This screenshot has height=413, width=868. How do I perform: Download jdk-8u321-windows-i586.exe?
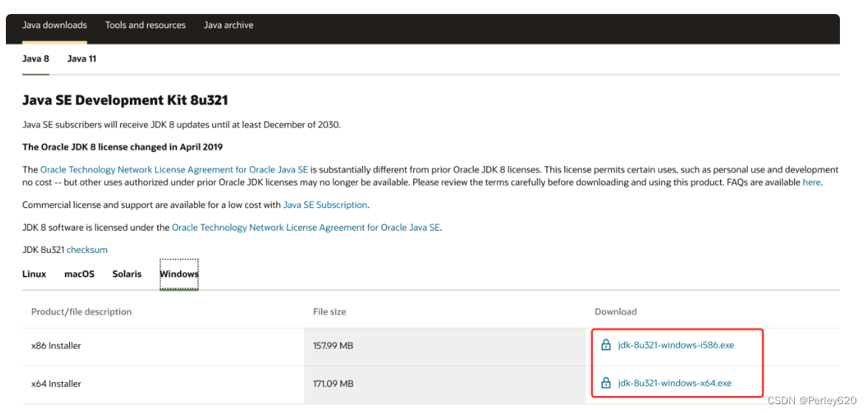[x=676, y=346]
